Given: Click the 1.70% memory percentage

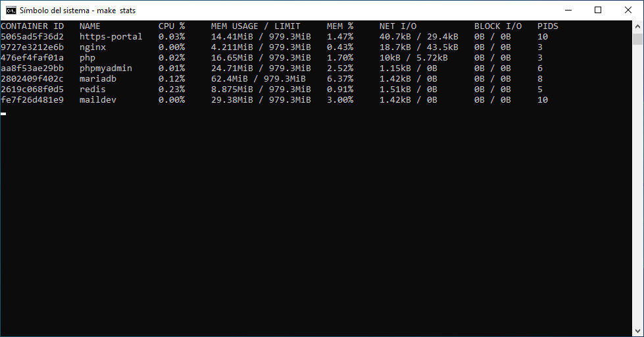Looking at the screenshot, I should [340, 57].
